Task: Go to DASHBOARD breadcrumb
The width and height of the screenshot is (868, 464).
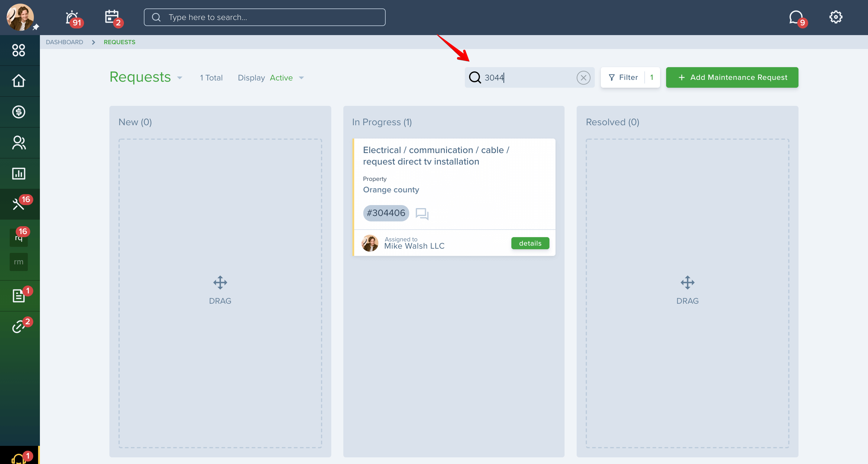Action: tap(64, 42)
